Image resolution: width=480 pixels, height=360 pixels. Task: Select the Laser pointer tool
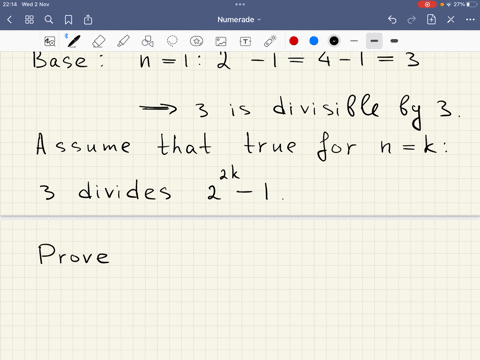(x=270, y=41)
